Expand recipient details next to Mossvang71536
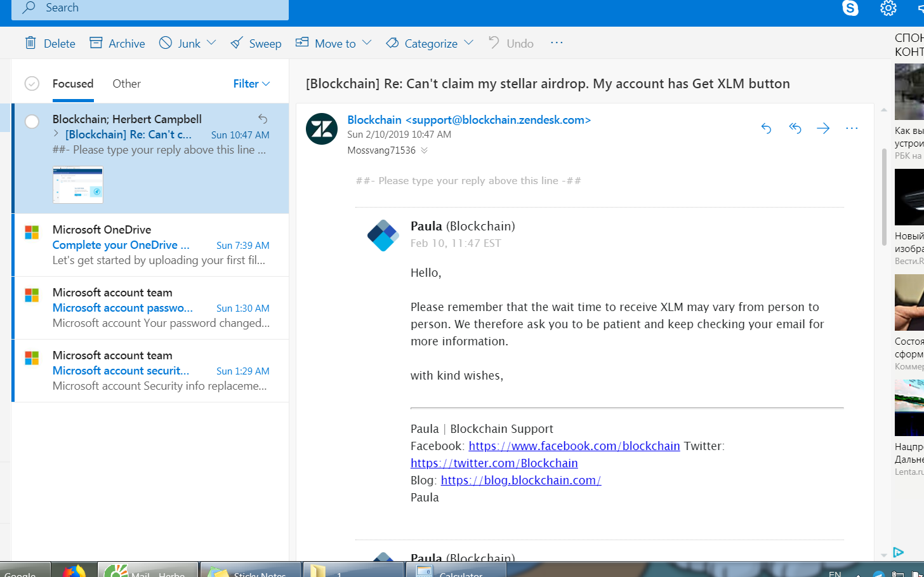The width and height of the screenshot is (924, 577). click(425, 150)
